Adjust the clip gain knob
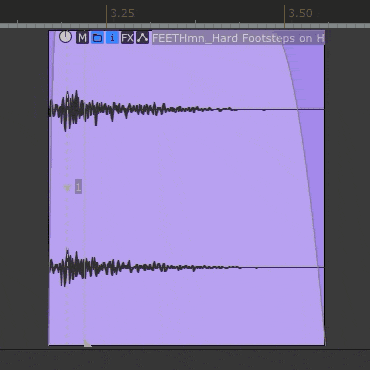 [65, 37]
